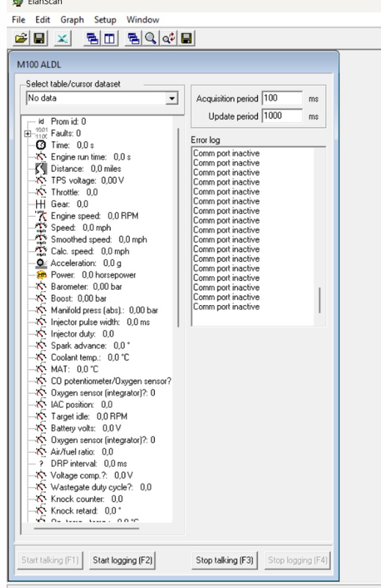Select the Injector duty row
This screenshot has height=588, width=381.
(x=82, y=334)
